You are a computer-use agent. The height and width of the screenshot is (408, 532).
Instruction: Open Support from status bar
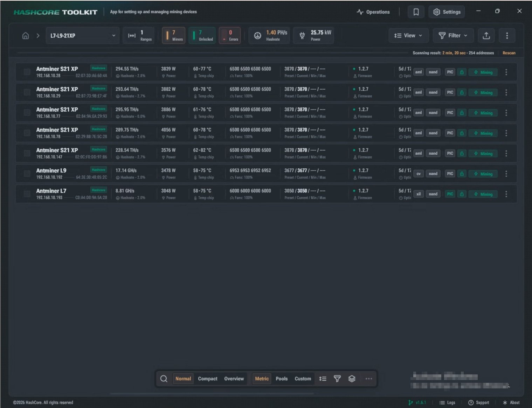tap(479, 402)
